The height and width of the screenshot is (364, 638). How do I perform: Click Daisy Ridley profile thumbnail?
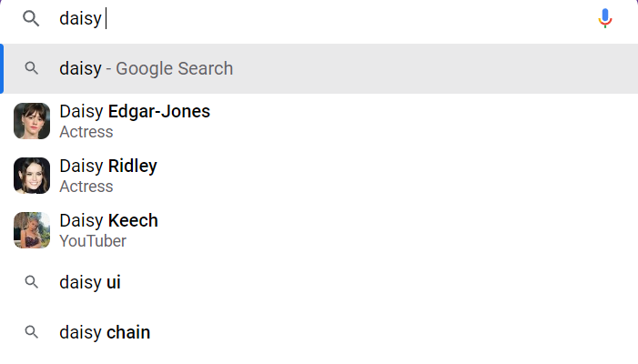click(x=32, y=176)
